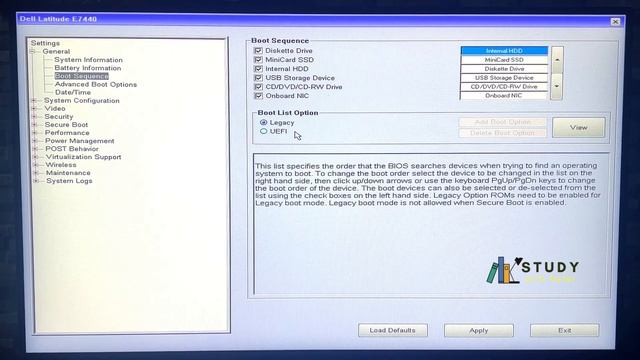The width and height of the screenshot is (640, 360).
Task: Click the Performance category label
Action: (67, 133)
